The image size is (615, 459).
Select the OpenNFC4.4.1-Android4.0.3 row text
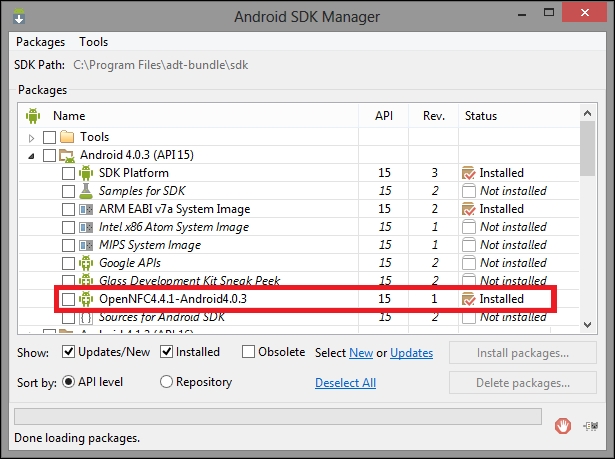click(x=173, y=299)
